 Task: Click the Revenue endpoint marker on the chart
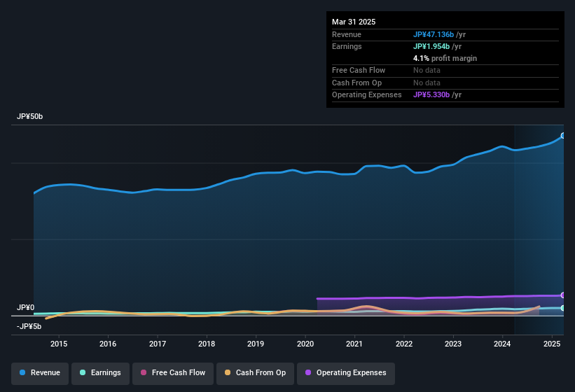(563, 136)
